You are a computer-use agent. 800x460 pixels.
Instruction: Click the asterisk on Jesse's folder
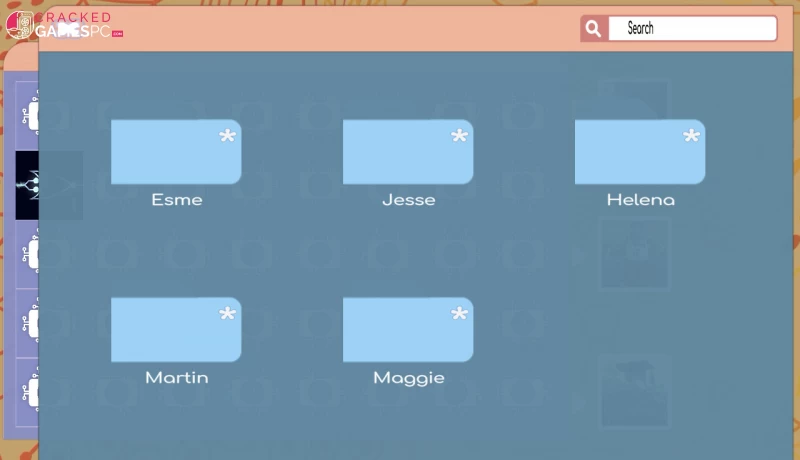(460, 137)
